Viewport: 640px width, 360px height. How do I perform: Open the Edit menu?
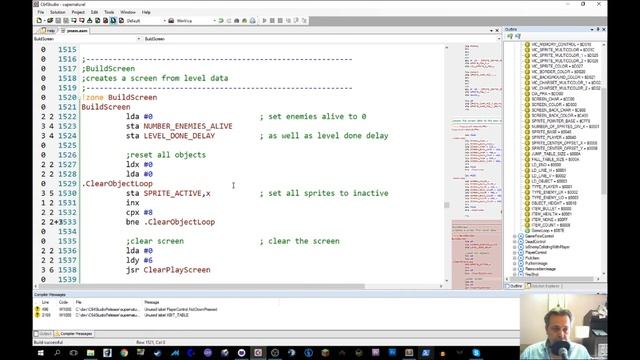tap(94, 12)
